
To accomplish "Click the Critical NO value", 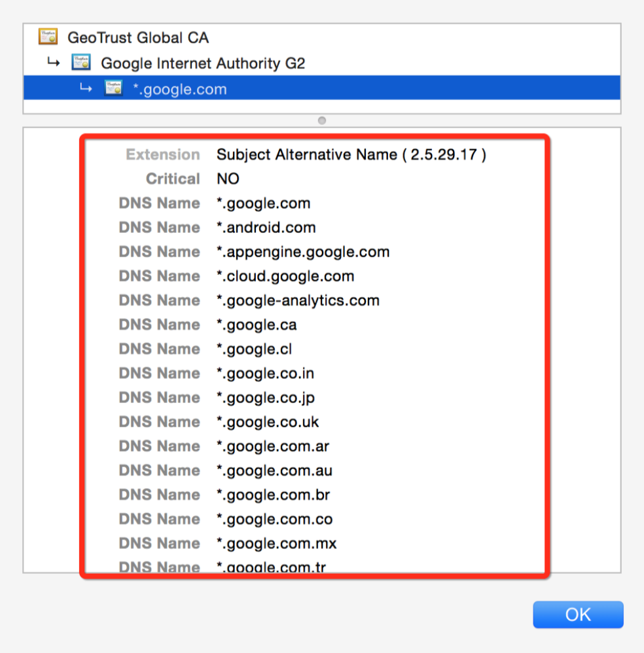I will (228, 179).
